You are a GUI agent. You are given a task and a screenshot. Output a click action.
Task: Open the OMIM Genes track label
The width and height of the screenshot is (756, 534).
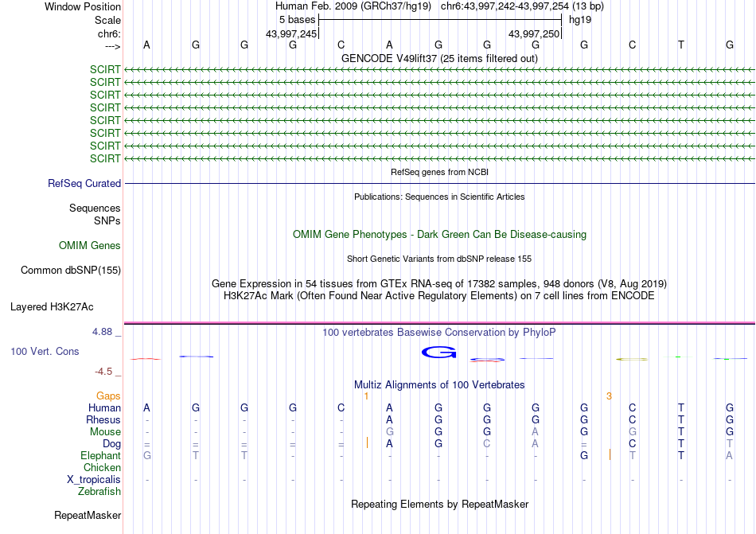click(x=90, y=246)
